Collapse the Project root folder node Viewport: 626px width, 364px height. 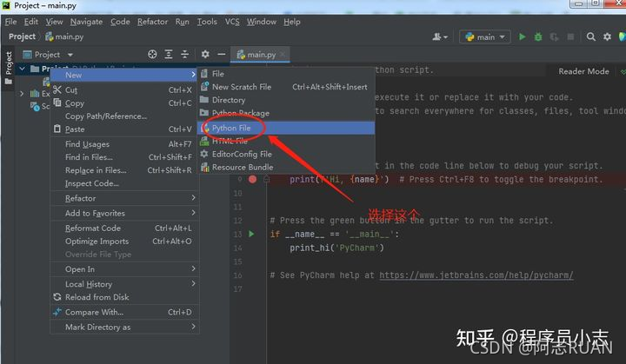[22, 69]
